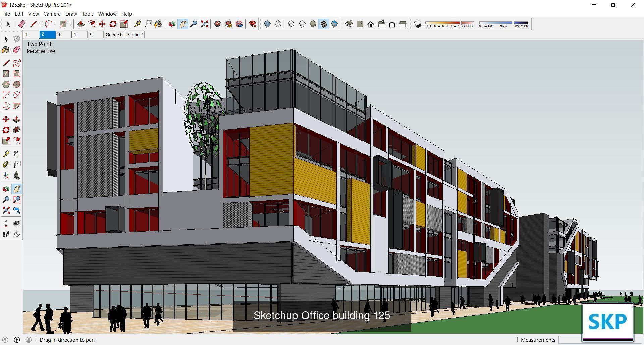Switch to scene tab 5

coord(96,34)
